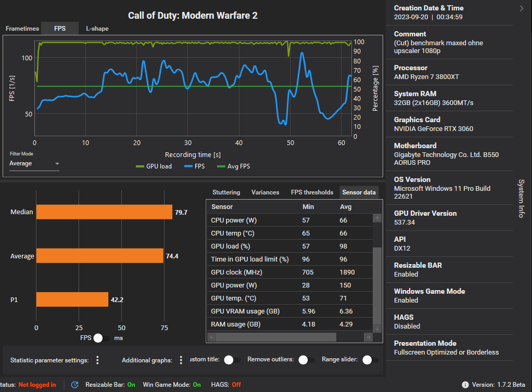Viewport: 532px width, 392px height.
Task: Toggle the FPS / ms unit switch
Action: (x=102, y=338)
